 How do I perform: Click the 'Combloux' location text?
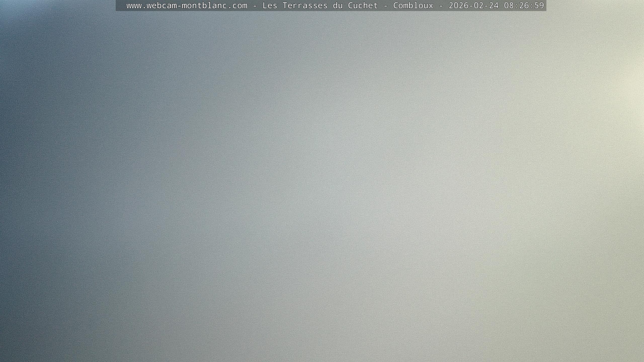click(x=413, y=6)
